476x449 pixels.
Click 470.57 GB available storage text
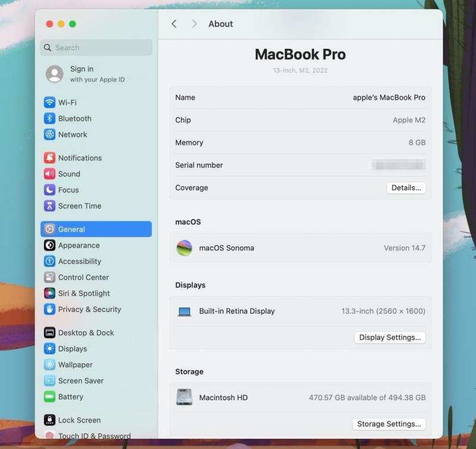[367, 397]
